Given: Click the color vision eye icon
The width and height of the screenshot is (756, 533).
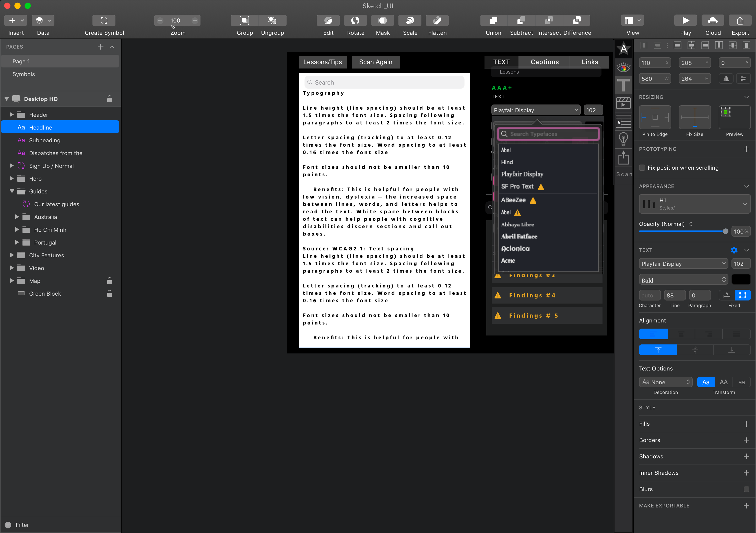Looking at the screenshot, I should [x=623, y=68].
